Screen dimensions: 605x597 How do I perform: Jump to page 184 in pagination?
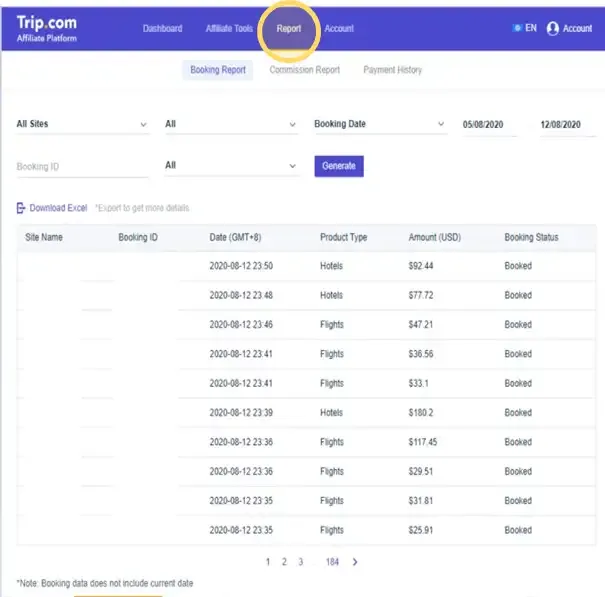tap(332, 562)
